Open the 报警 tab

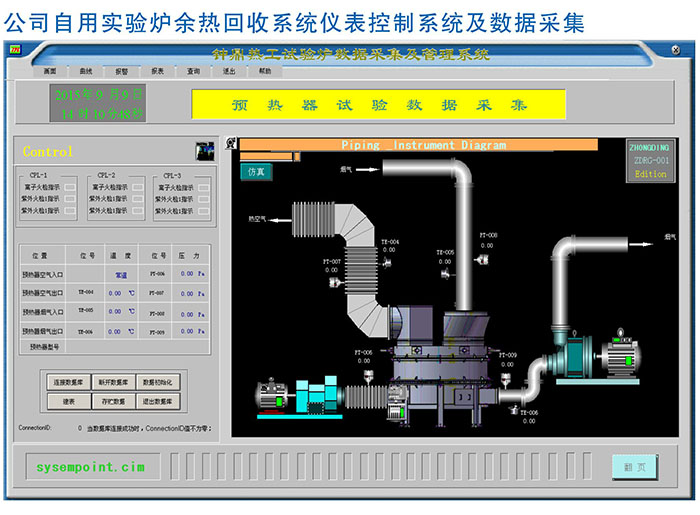point(121,72)
